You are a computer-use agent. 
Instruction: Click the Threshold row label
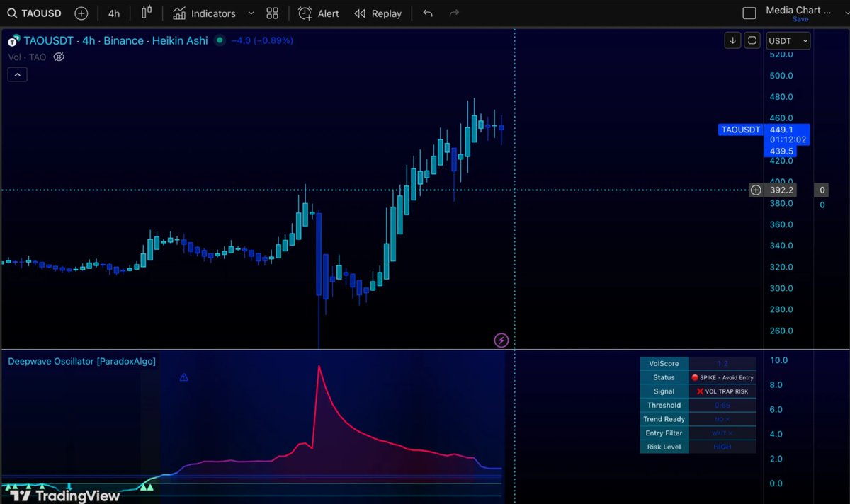click(664, 406)
